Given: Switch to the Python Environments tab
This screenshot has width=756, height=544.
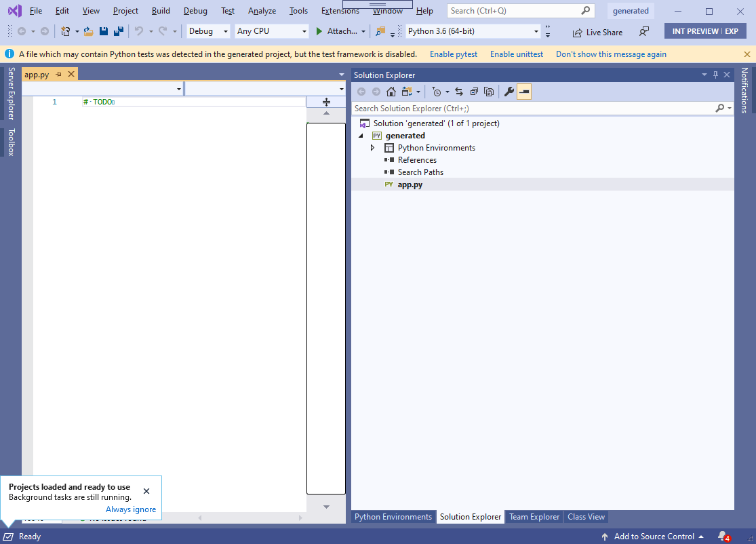Looking at the screenshot, I should (x=393, y=517).
